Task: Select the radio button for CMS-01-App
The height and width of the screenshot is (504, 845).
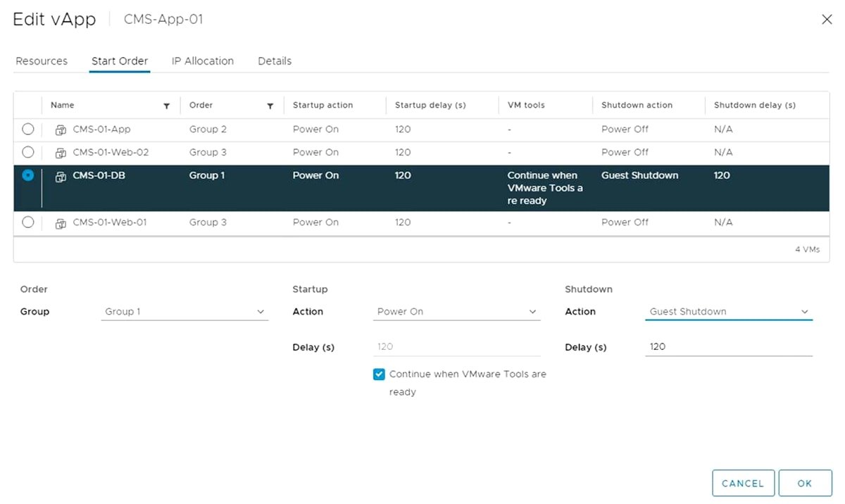Action: coord(27,129)
